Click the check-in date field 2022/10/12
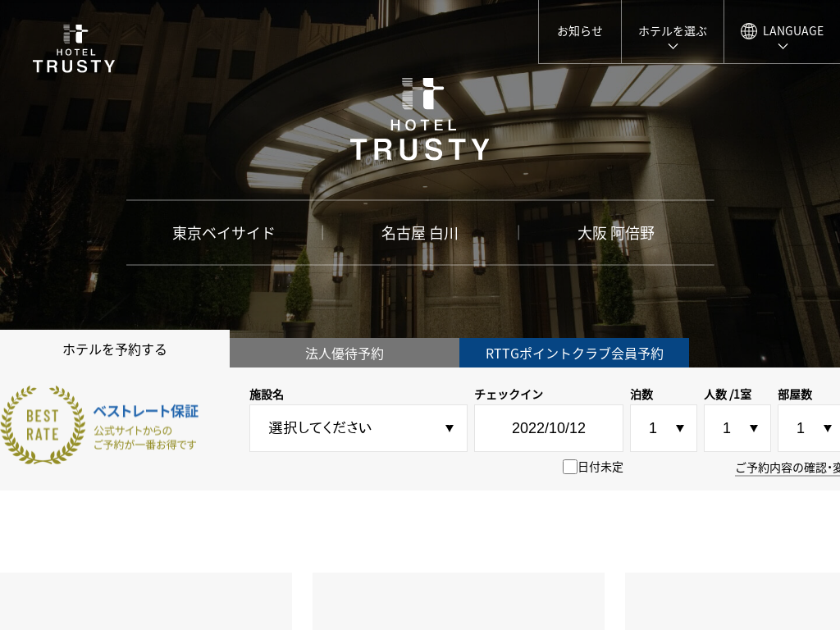The width and height of the screenshot is (840, 630). pos(549,428)
